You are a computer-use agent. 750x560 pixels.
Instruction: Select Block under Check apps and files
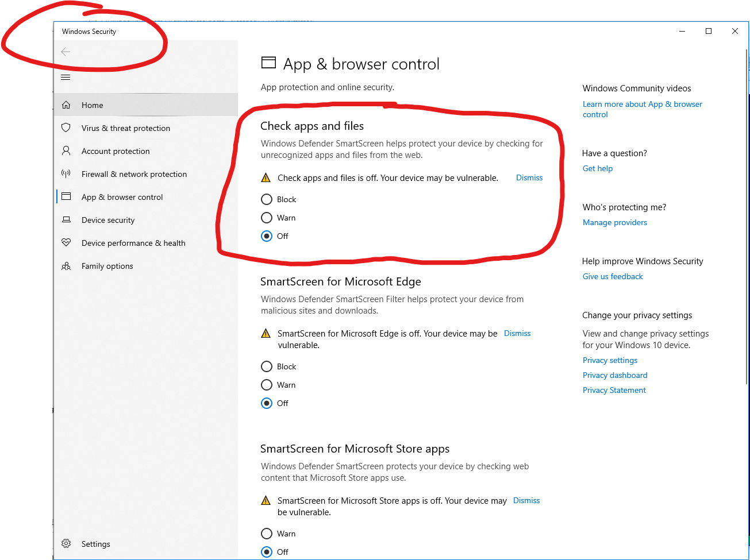(x=267, y=199)
